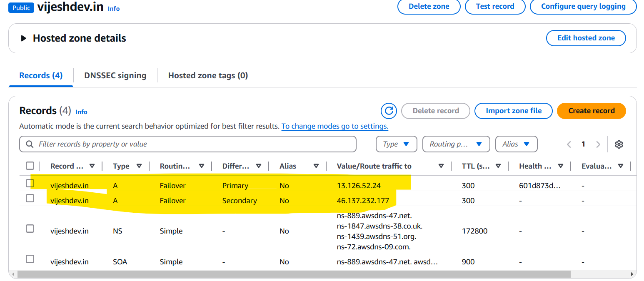
Task: Click the Secondary differentiator cell
Action: coord(240,200)
